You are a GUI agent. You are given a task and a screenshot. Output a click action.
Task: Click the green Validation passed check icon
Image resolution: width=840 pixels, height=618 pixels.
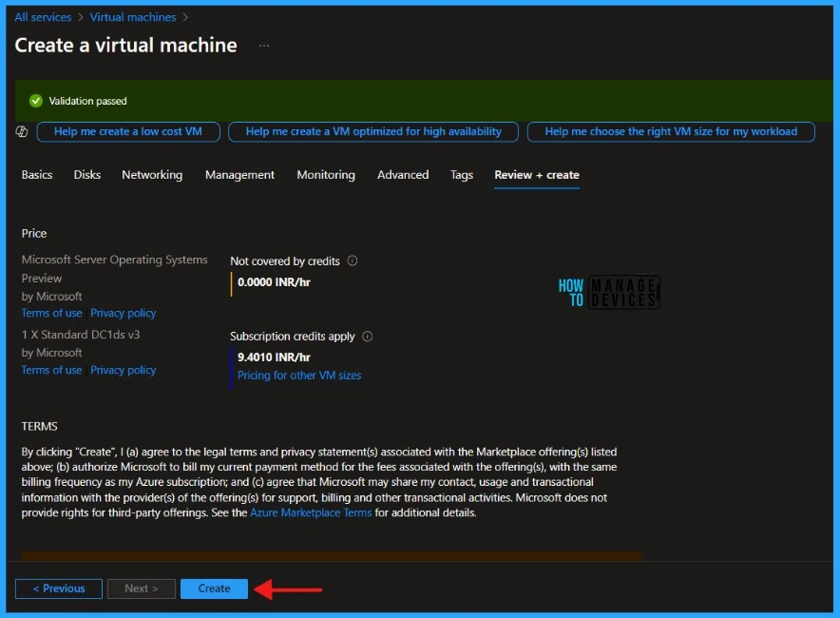(x=36, y=101)
